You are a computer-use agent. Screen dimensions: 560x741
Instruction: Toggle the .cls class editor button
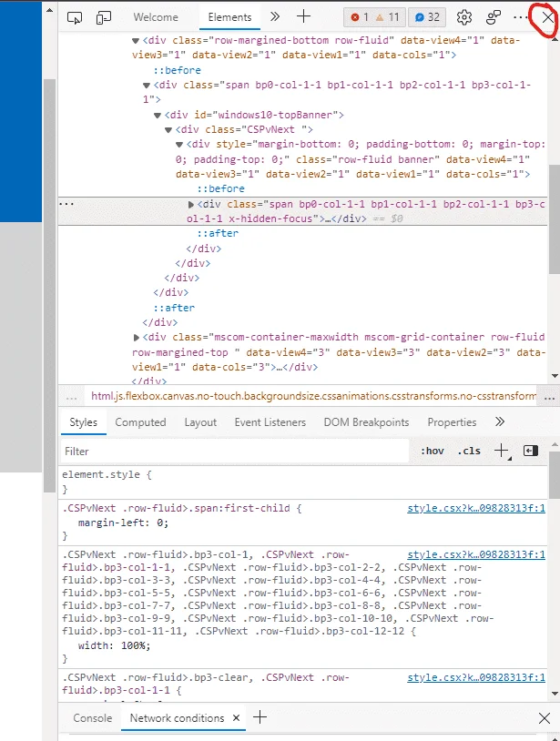468,452
